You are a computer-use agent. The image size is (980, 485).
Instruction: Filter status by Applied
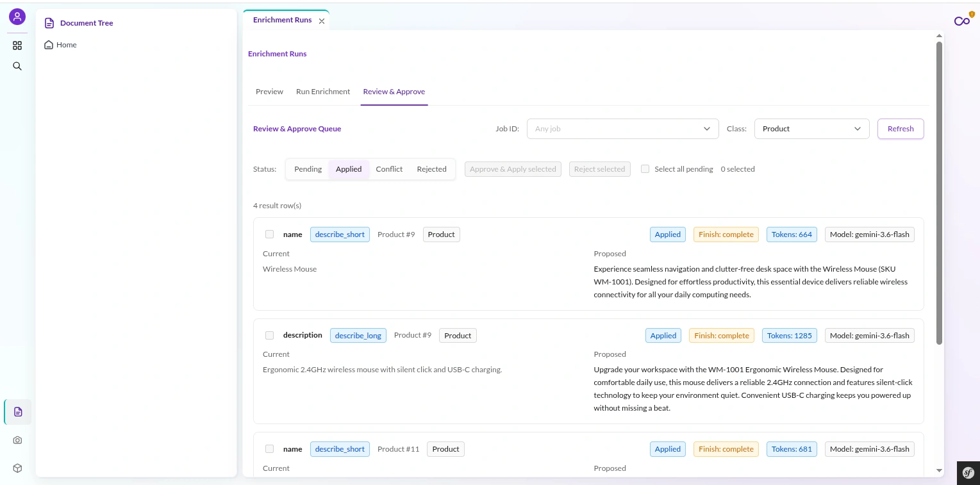349,169
